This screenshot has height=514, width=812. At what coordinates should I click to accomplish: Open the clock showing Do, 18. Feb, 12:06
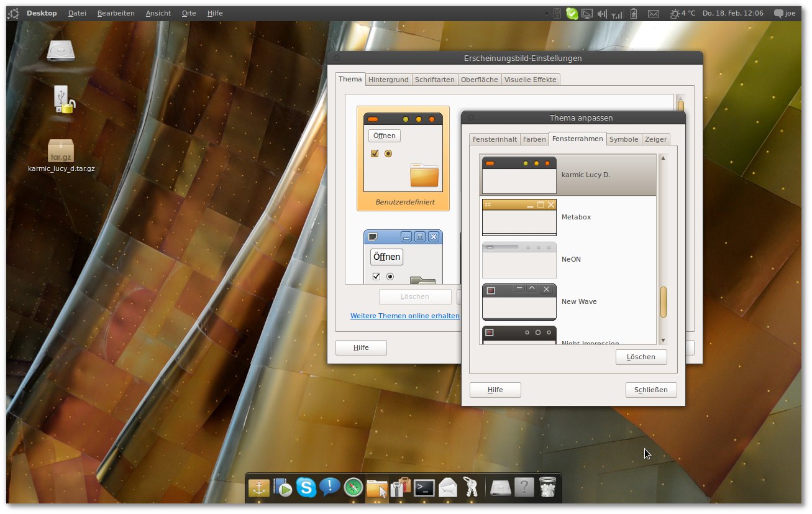[x=733, y=13]
